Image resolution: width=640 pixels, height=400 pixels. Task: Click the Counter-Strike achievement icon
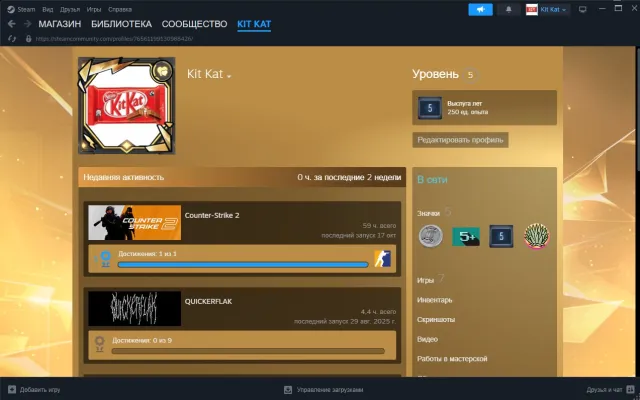(x=382, y=259)
